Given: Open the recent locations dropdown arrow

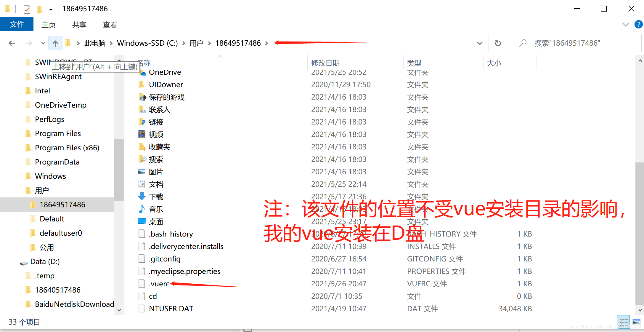Looking at the screenshot, I should click(x=43, y=43).
